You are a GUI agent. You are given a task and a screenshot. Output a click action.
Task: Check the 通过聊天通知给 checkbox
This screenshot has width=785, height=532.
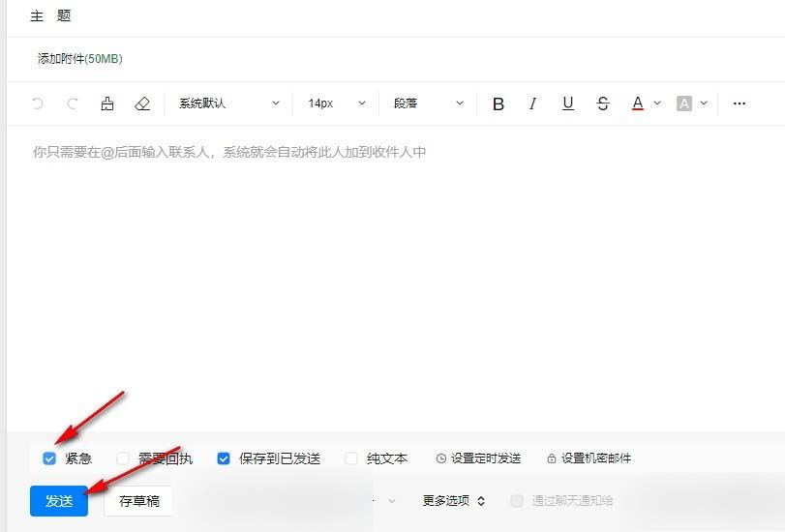pos(517,500)
